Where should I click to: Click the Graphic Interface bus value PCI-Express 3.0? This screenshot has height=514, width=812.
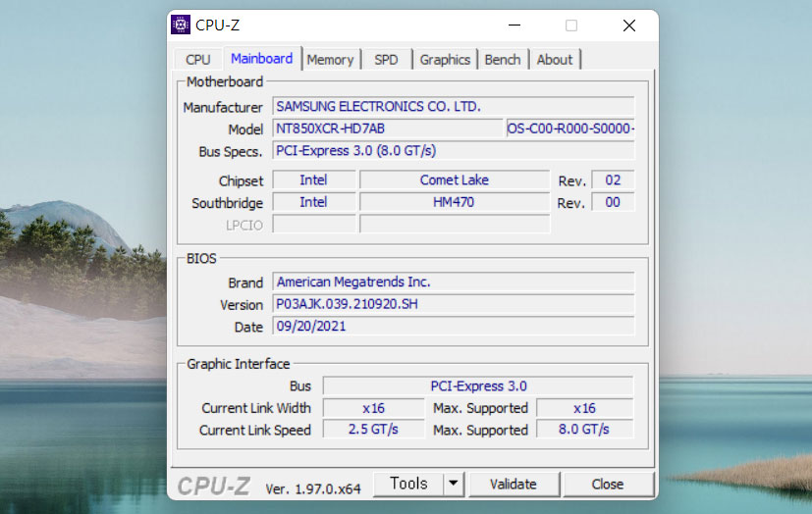478,385
